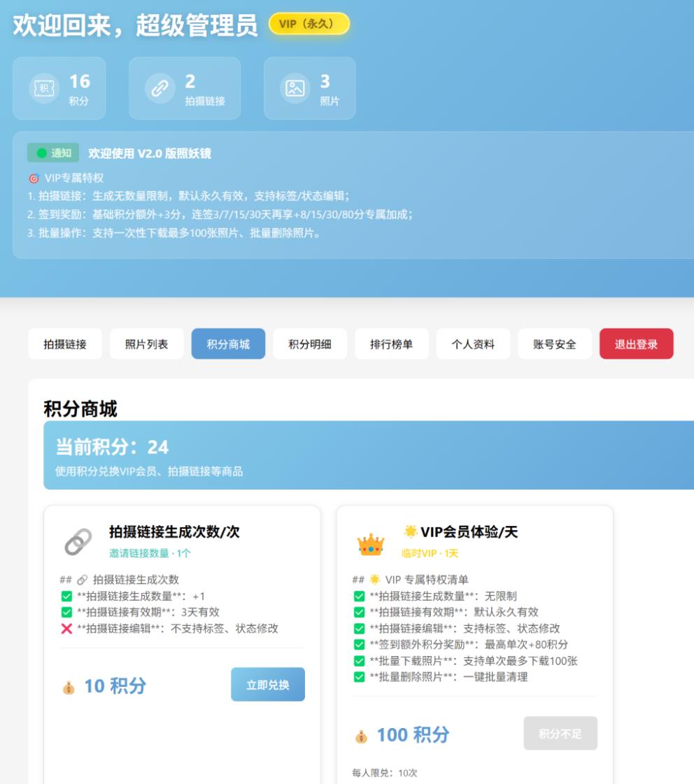This screenshot has height=784, width=694.
Task: Click the green 通知 notice badge
Action: click(53, 153)
